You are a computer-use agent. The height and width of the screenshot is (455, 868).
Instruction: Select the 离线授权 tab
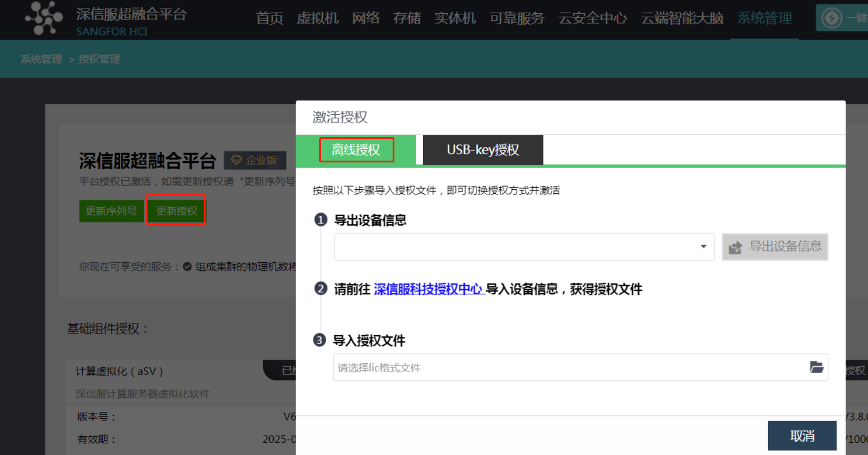click(x=356, y=150)
